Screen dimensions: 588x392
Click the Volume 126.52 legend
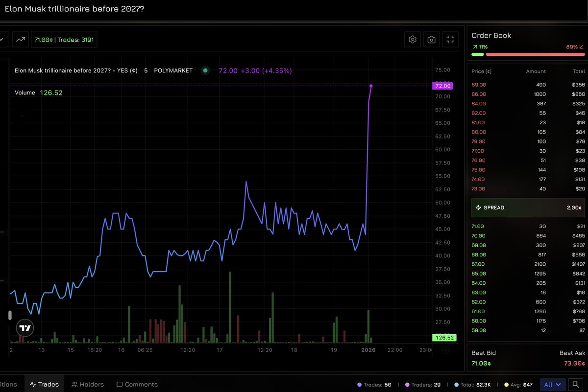point(39,92)
